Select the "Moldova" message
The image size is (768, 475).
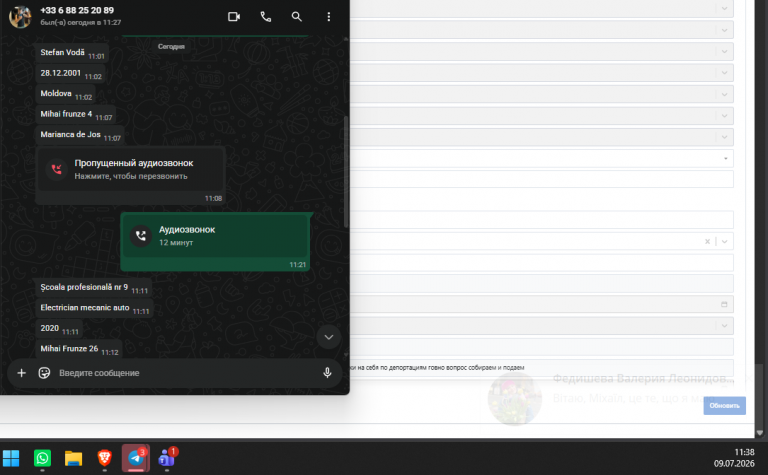coord(66,94)
